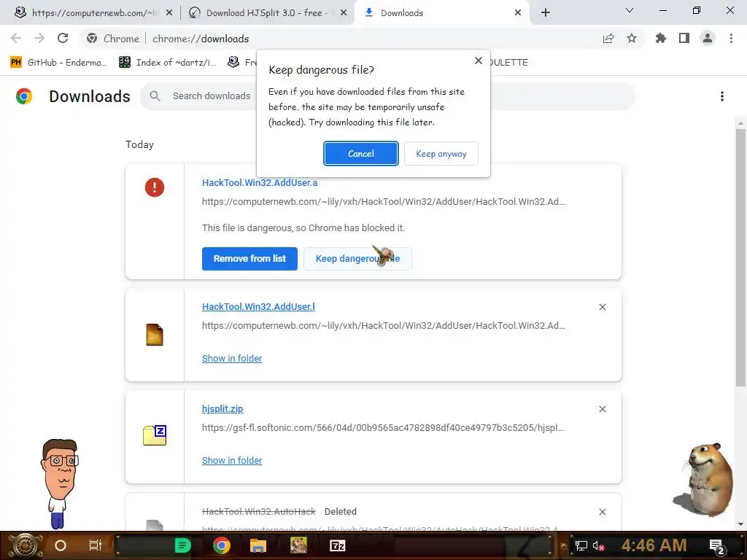This screenshot has height=560, width=747.
Task: Open the hjsplit.zip download link
Action: pos(222,408)
